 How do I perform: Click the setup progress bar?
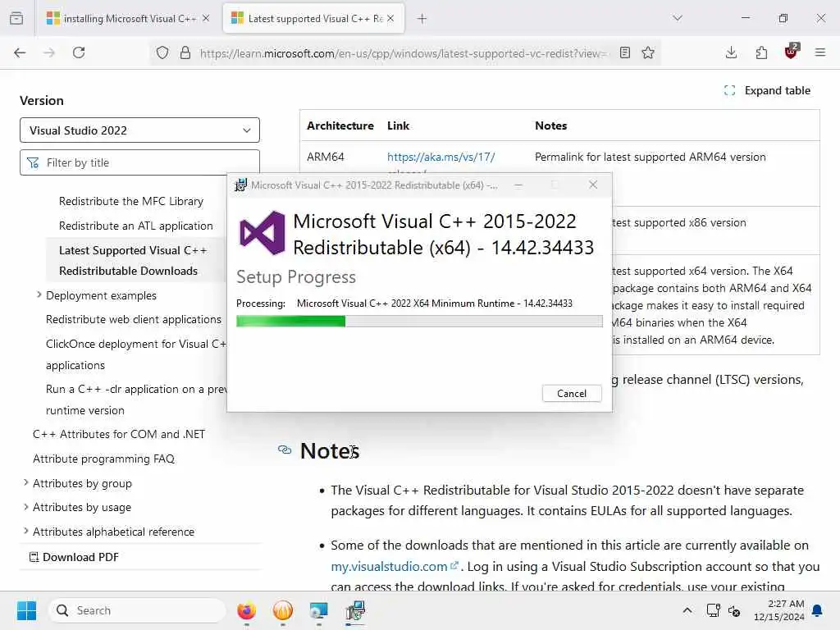419,322
